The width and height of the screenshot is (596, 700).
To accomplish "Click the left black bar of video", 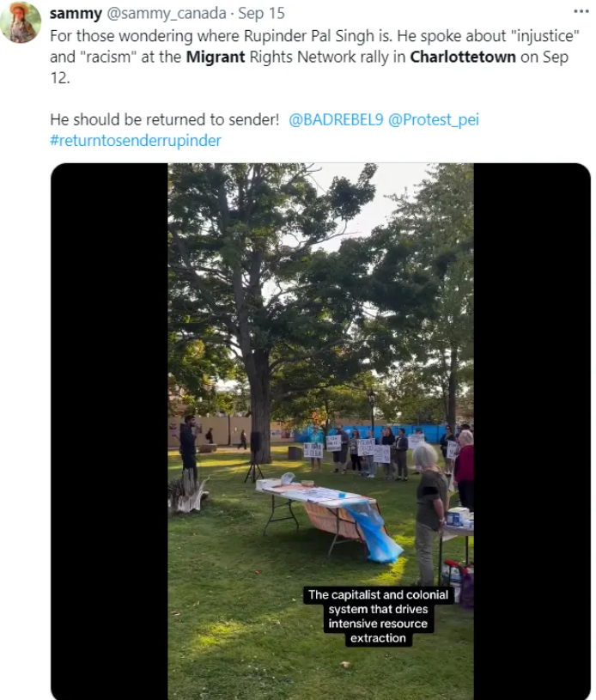I will 109,431.
